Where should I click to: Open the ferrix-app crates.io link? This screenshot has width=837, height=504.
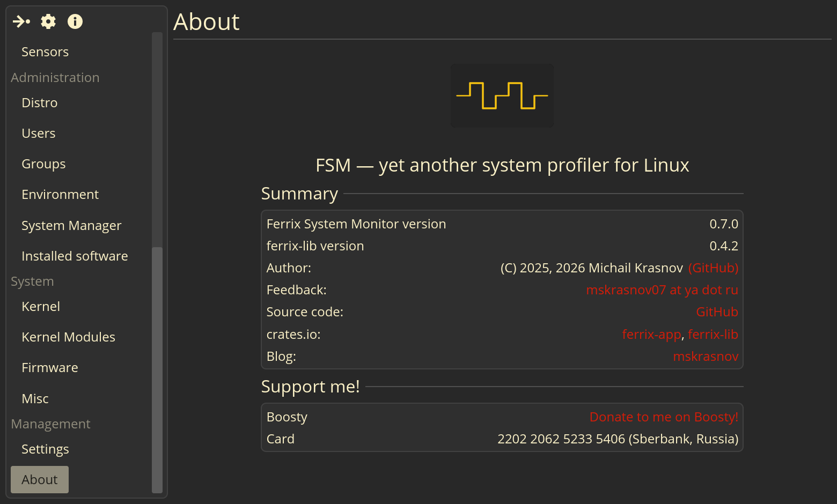pyautogui.click(x=651, y=335)
